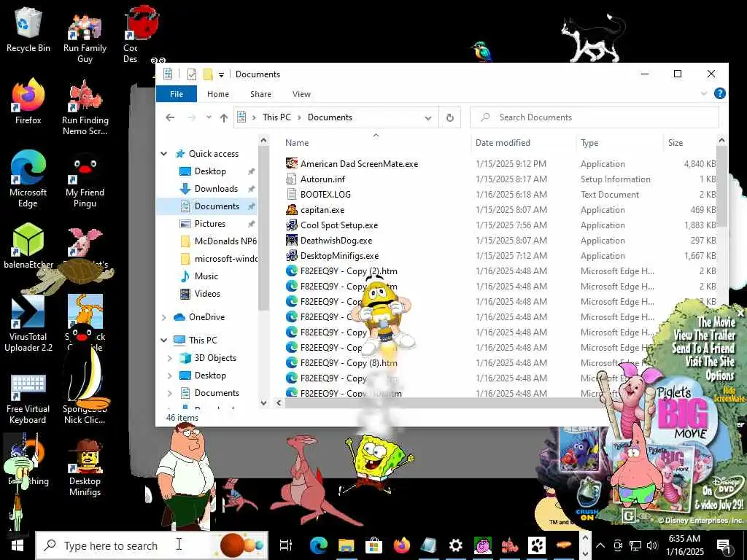Image resolution: width=747 pixels, height=560 pixels.
Task: Refresh the Documents folder view
Action: 449,117
